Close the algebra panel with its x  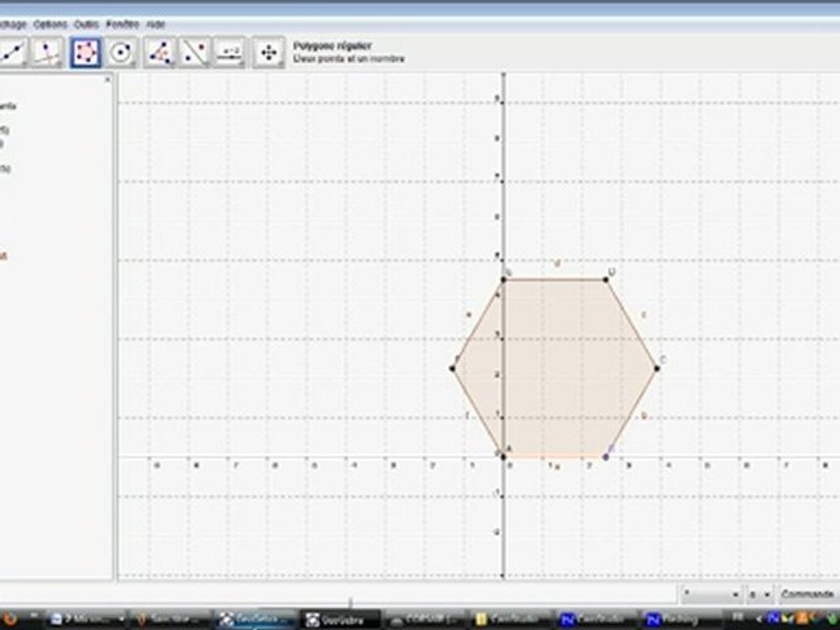(107, 80)
